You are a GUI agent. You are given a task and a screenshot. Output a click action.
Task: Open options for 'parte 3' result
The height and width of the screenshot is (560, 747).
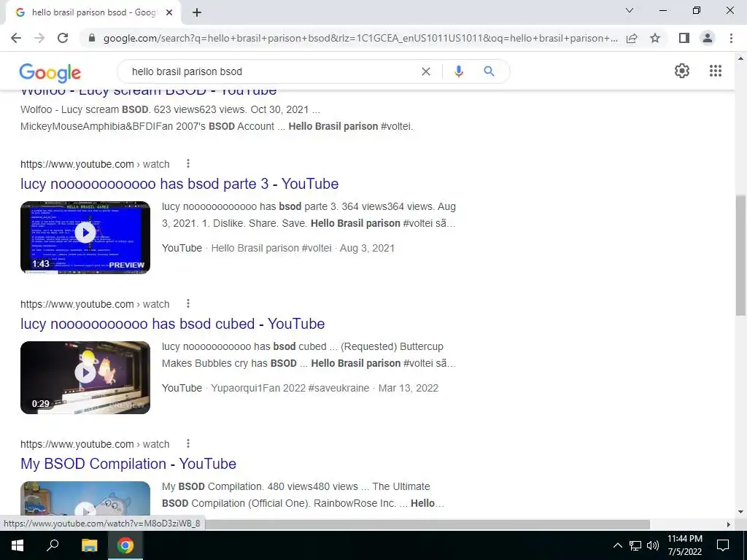coord(188,164)
